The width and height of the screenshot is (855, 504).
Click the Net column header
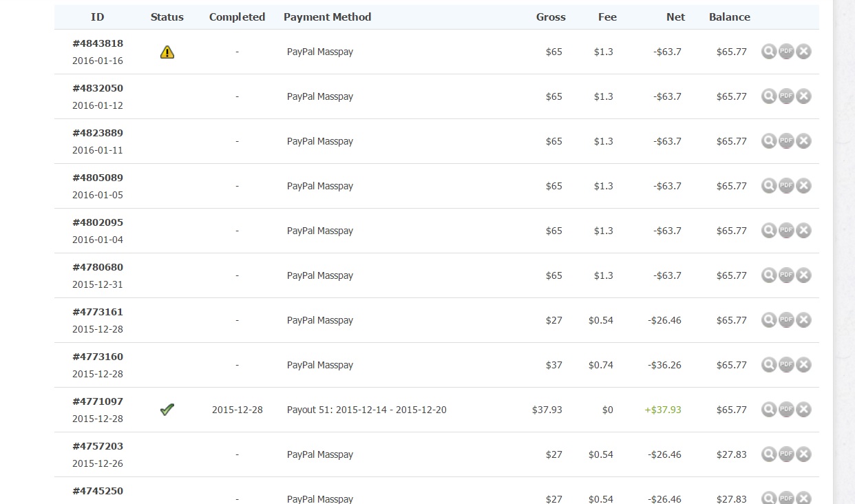[675, 17]
